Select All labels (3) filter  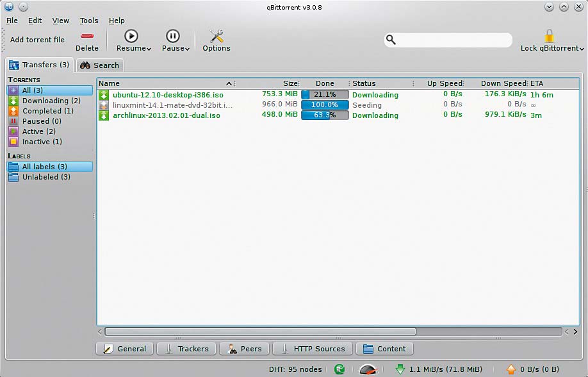click(x=49, y=167)
